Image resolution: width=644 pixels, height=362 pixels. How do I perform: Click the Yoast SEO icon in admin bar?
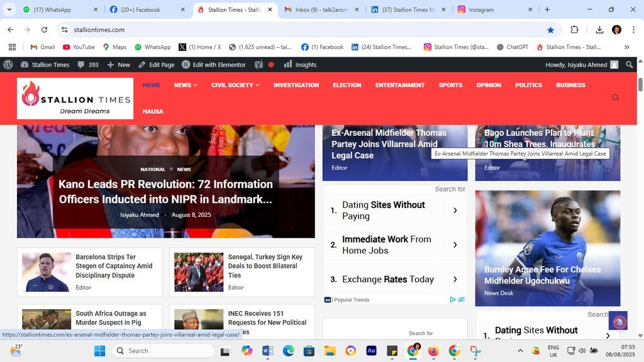click(258, 65)
